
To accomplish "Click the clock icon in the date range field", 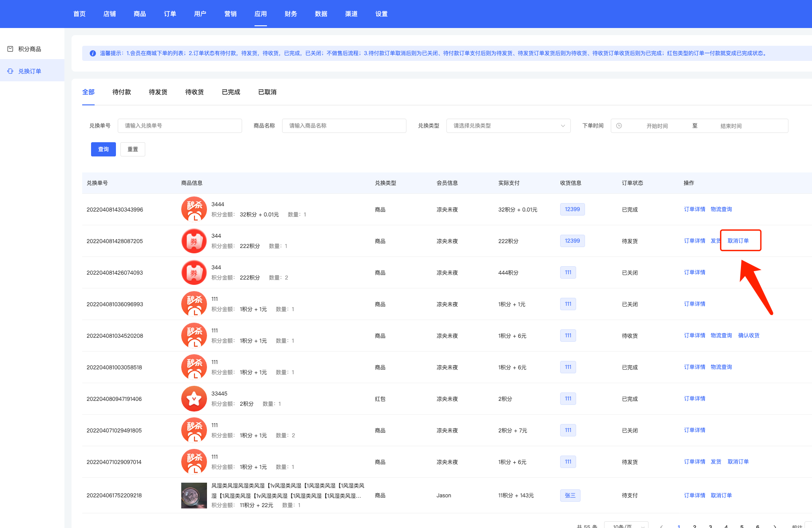I will tap(619, 126).
